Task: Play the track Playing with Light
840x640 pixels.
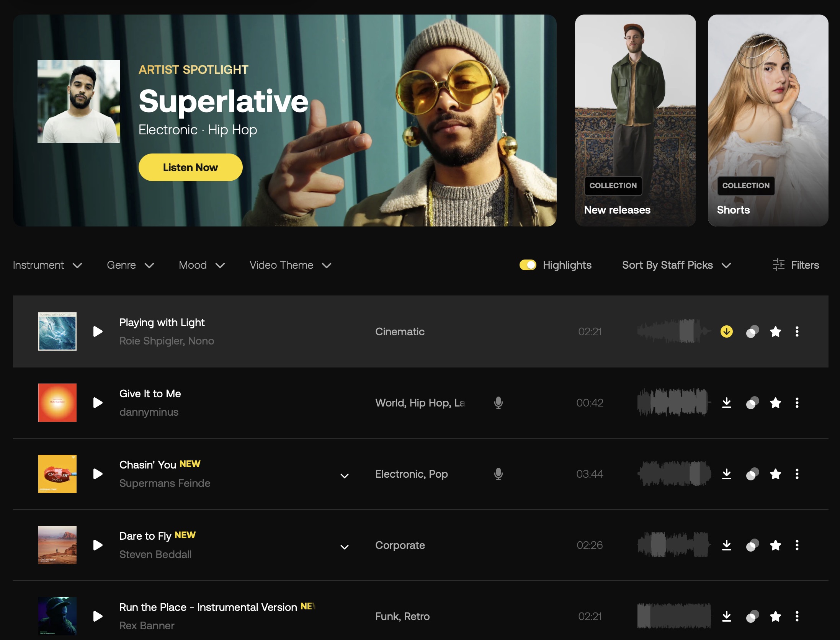Action: (x=98, y=331)
